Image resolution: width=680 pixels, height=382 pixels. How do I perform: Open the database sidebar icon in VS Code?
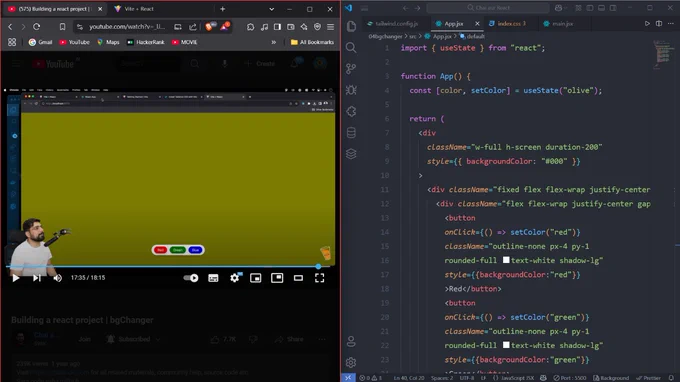pos(351,133)
